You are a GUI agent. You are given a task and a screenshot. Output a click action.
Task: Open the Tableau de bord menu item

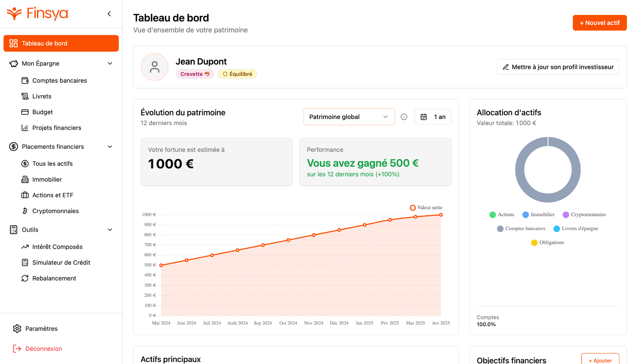click(x=61, y=43)
